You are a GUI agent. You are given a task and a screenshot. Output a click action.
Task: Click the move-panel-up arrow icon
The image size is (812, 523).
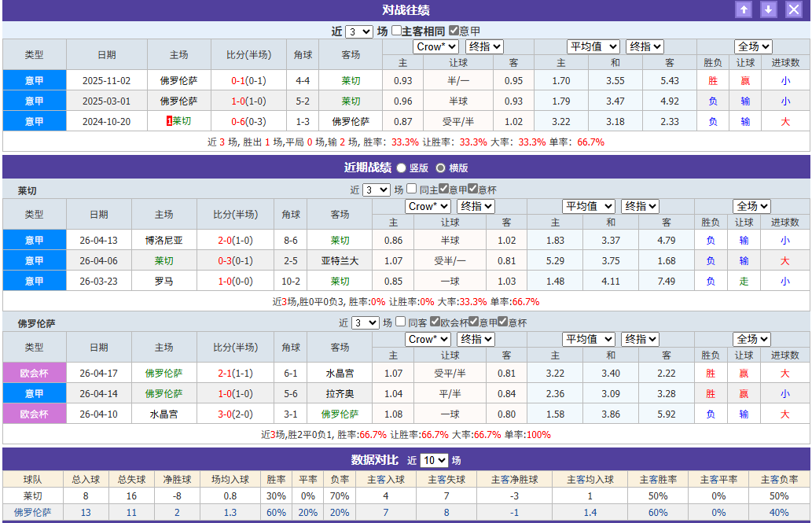pos(744,9)
